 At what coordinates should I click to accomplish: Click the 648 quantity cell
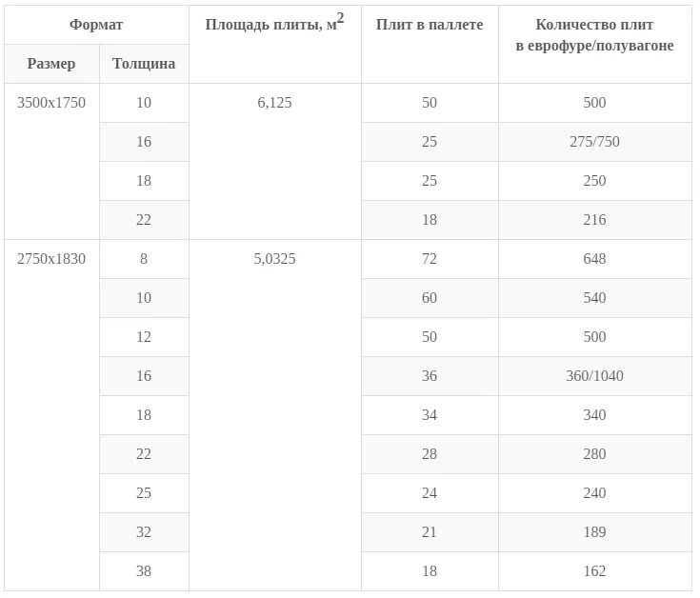[594, 259]
